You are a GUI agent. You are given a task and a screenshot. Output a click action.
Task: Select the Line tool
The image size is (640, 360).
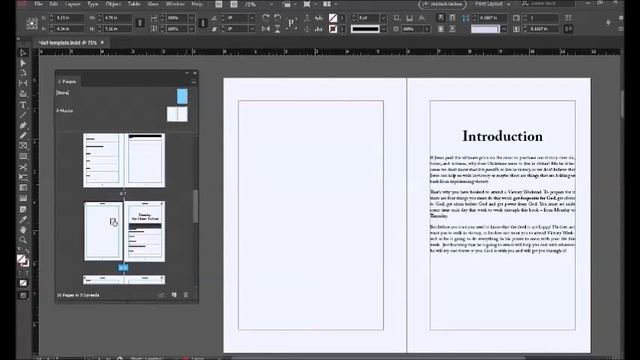click(23, 116)
